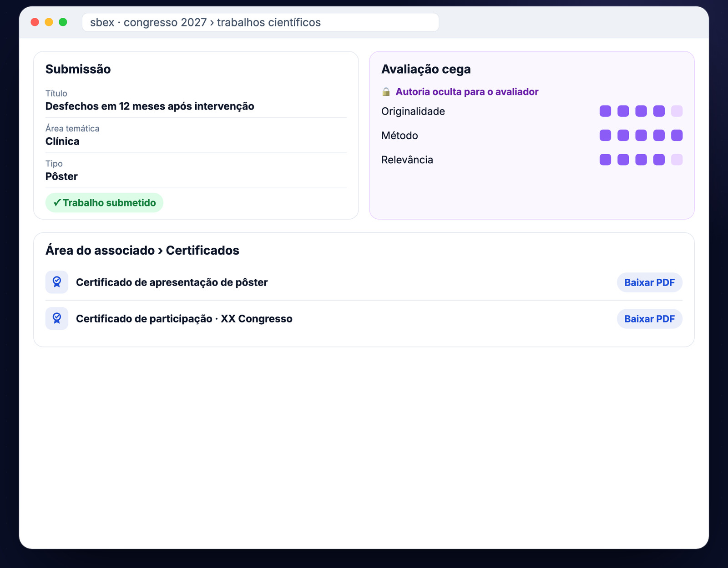This screenshot has width=728, height=568.
Task: Set Originalidade rating to three squares
Action: coord(641,111)
